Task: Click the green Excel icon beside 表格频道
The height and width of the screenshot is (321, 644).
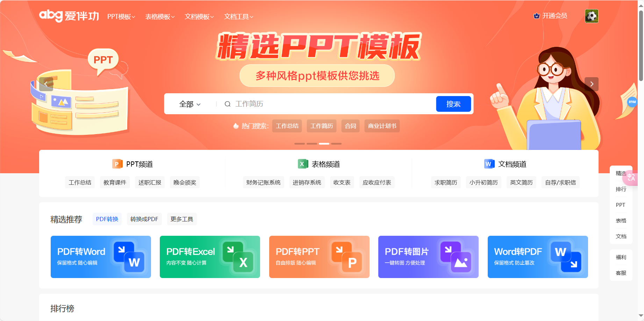Action: [303, 164]
